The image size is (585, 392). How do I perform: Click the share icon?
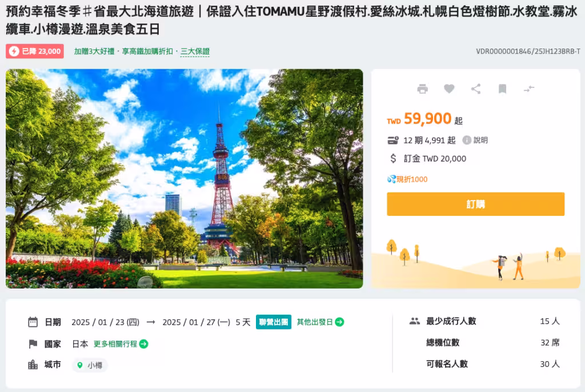[476, 89]
